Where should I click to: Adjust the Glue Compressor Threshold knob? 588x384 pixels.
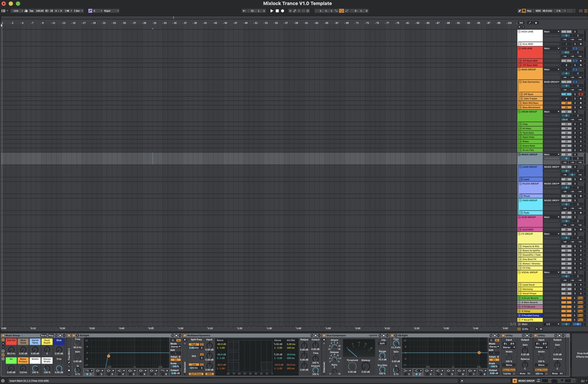click(x=352, y=366)
